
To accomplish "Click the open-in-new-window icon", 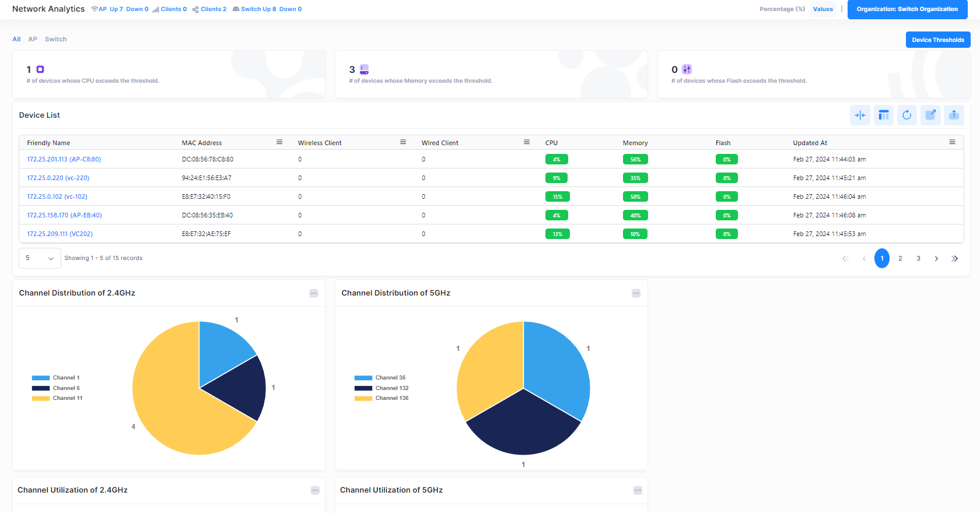I will pyautogui.click(x=930, y=115).
